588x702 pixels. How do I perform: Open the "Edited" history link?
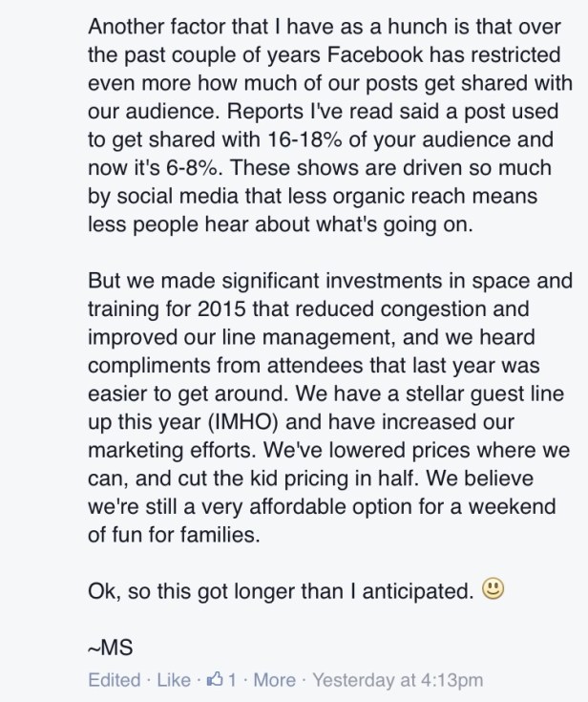point(113,681)
